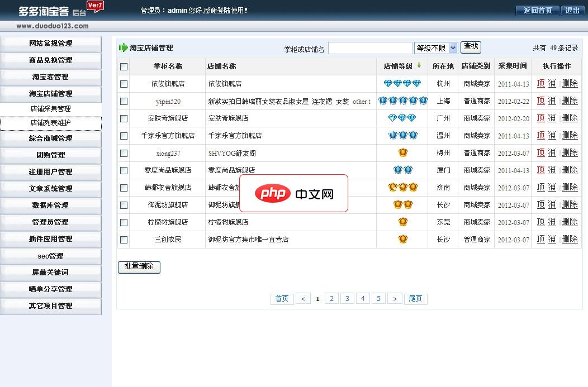588x387 pixels.
Task: Check the checkbox for 依俊旗舰店 row
Action: [x=124, y=84]
